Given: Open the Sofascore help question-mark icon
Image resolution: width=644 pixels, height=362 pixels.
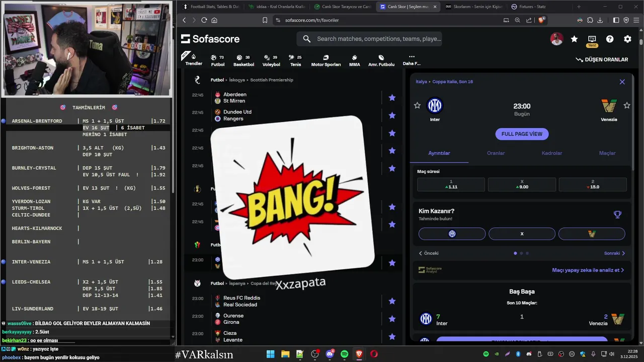Looking at the screenshot, I should 610,39.
